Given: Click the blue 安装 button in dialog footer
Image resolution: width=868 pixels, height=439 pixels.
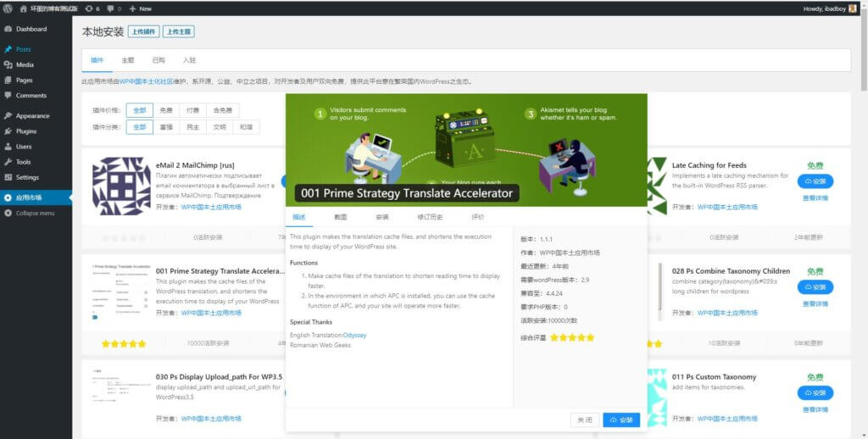Looking at the screenshot, I should (x=621, y=420).
